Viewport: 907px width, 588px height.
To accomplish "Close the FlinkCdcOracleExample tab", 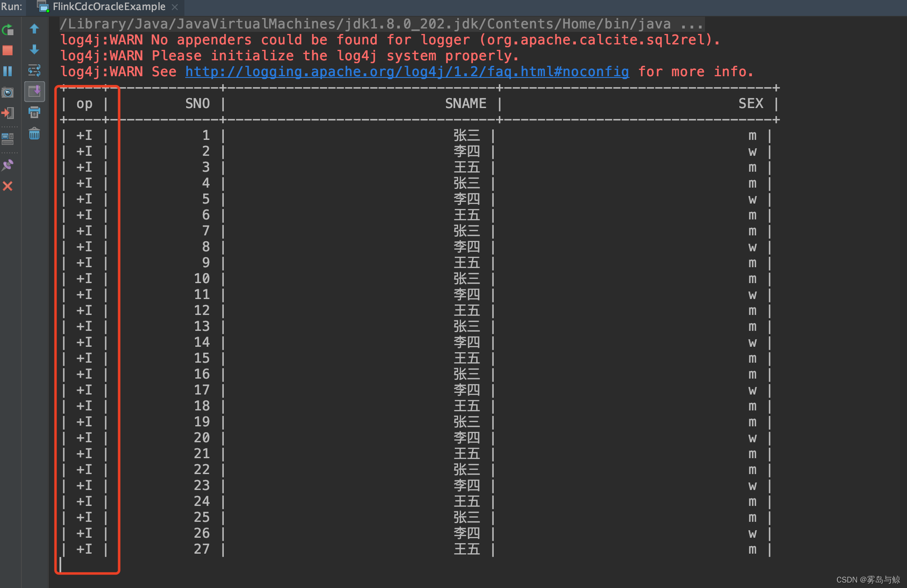I will click(175, 7).
